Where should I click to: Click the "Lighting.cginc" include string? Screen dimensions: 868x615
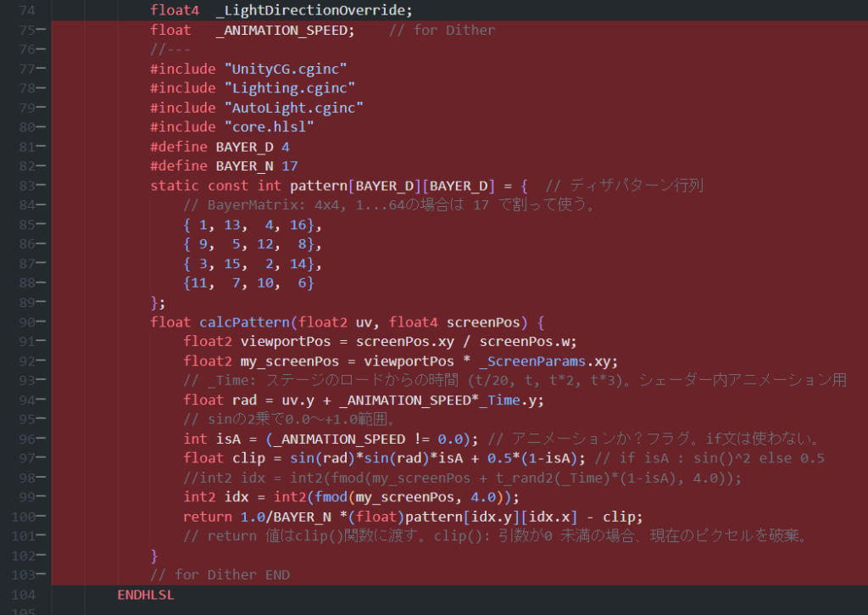coord(289,88)
